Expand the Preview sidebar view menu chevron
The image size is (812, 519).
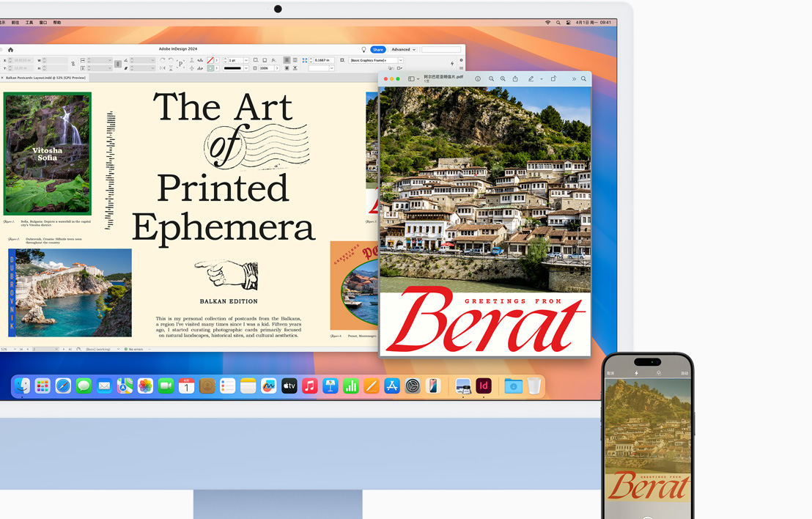(418, 79)
